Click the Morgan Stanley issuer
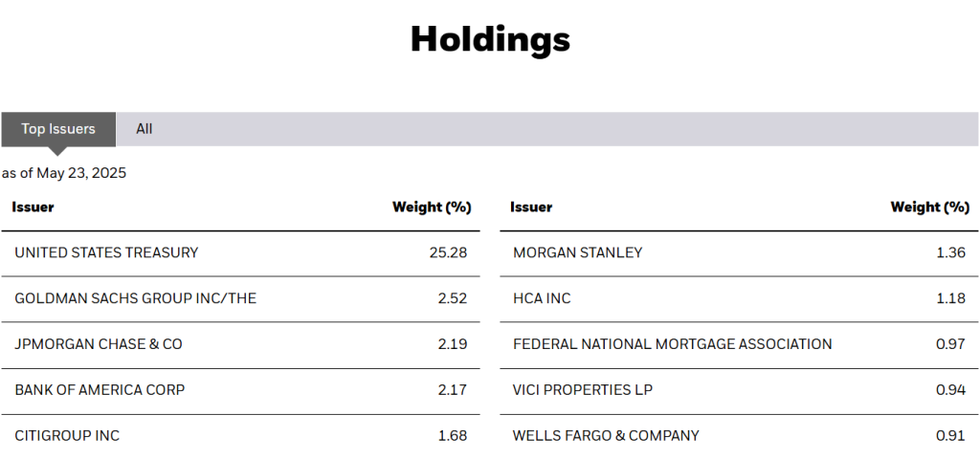Image resolution: width=980 pixels, height=459 pixels. pos(578,252)
